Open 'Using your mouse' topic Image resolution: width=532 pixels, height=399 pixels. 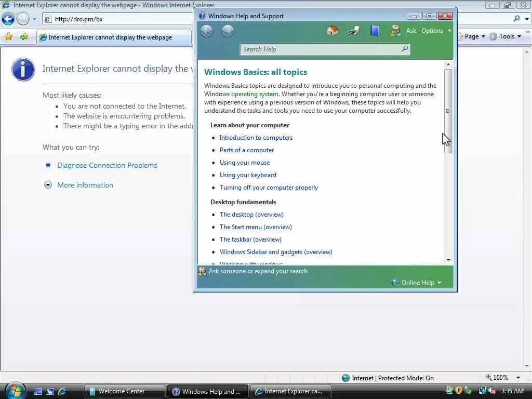click(245, 163)
